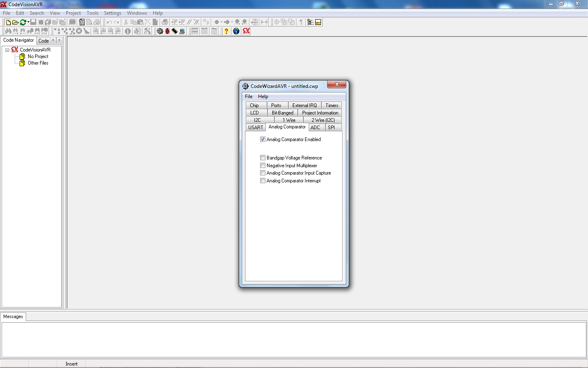Check the Negative Input Multiplexer option

(x=263, y=166)
